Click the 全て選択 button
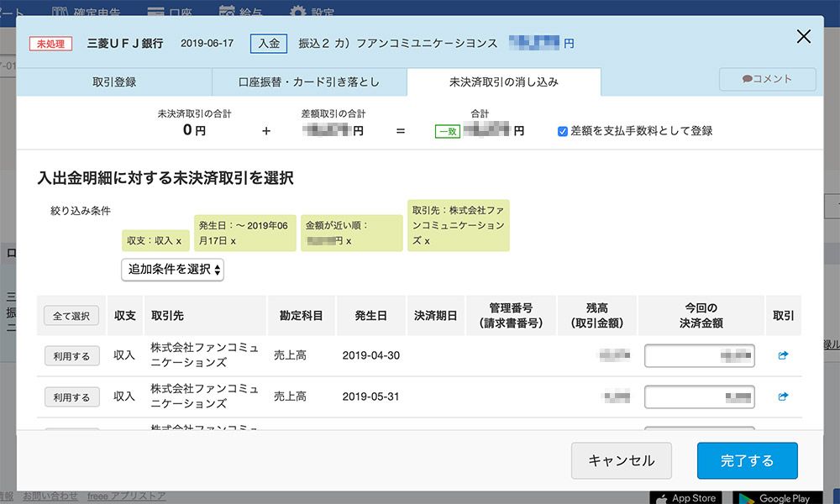The height and width of the screenshot is (504, 840). tap(71, 316)
